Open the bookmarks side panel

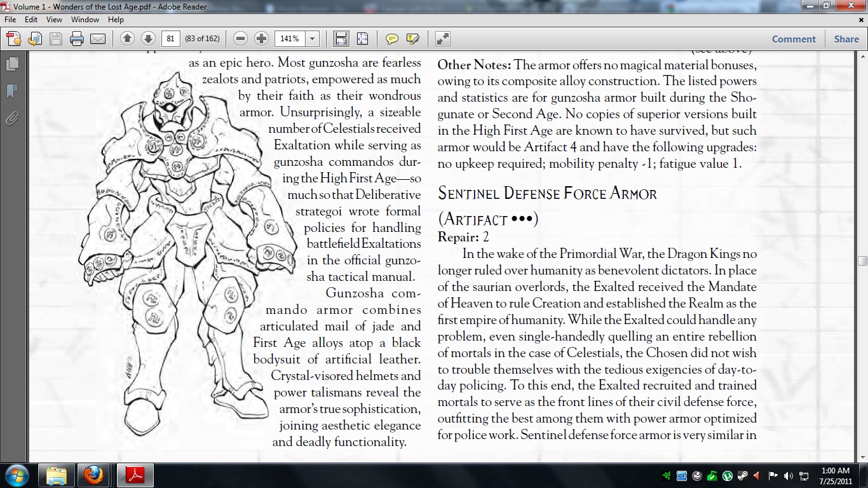[12, 91]
